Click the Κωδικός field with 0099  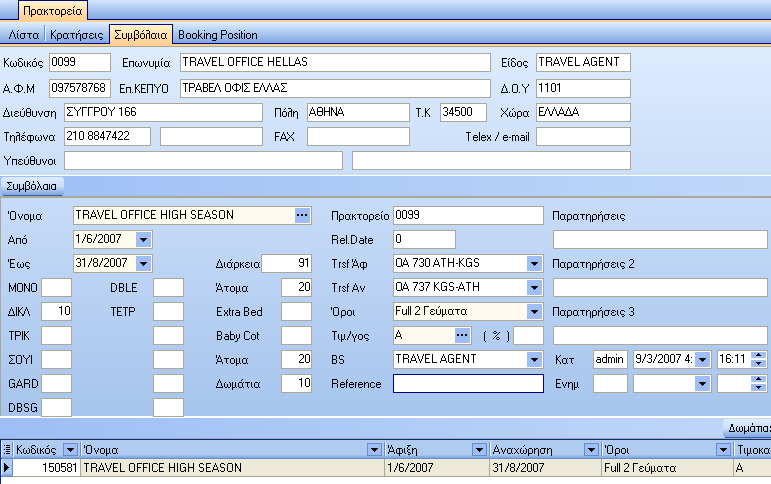point(80,62)
